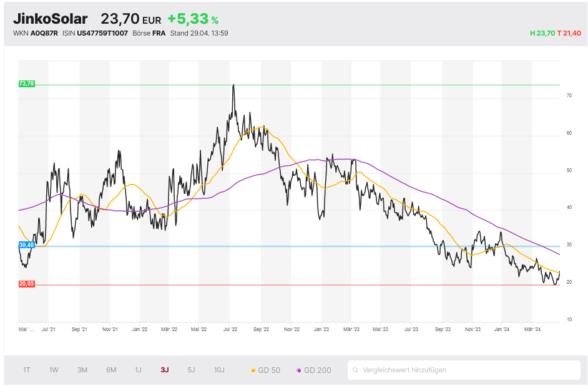Click the purple GD 200 dot
Image resolution: width=588 pixels, height=386 pixels.
299,370
